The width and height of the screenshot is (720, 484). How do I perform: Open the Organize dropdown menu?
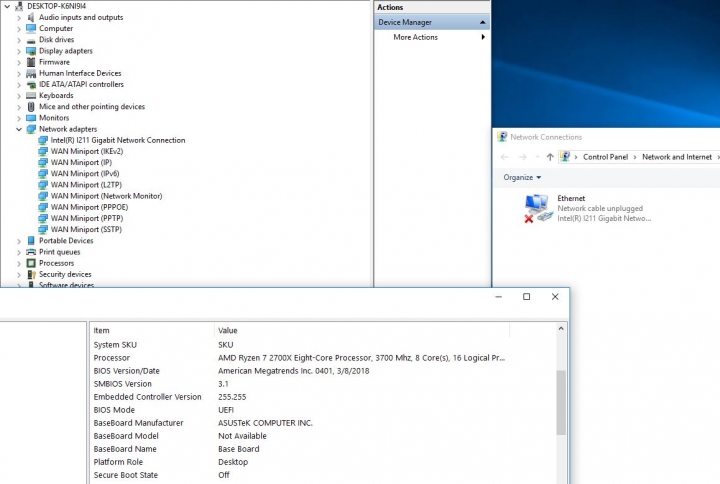(522, 177)
